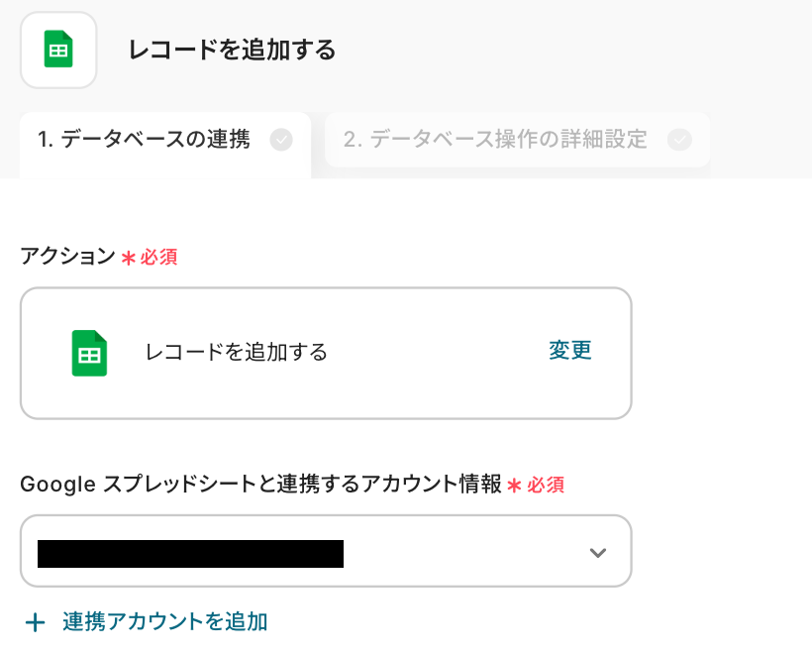The height and width of the screenshot is (654, 812).
Task: Click the アクション field label
Action: click(68, 257)
